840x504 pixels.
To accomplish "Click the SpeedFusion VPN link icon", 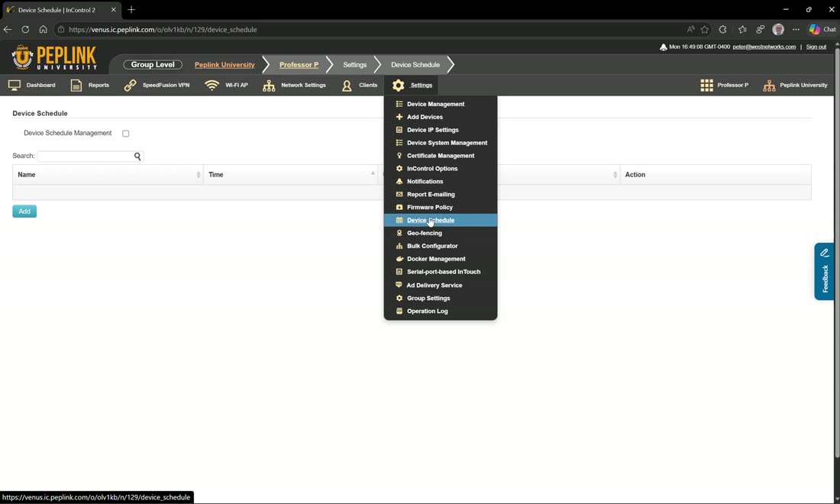I will [130, 86].
